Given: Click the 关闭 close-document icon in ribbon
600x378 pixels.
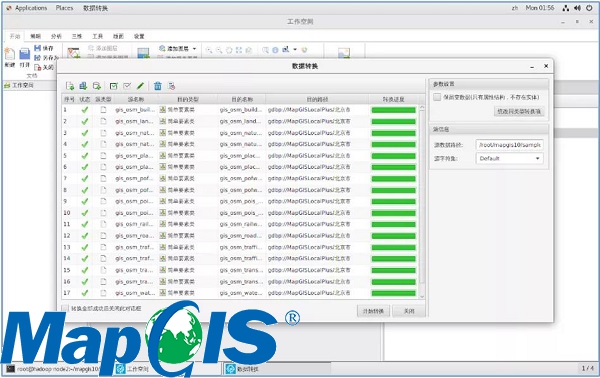Looking at the screenshot, I should 38,67.
